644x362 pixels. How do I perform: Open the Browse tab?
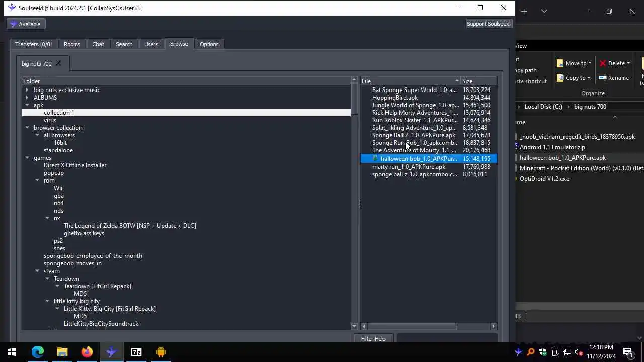(x=179, y=44)
